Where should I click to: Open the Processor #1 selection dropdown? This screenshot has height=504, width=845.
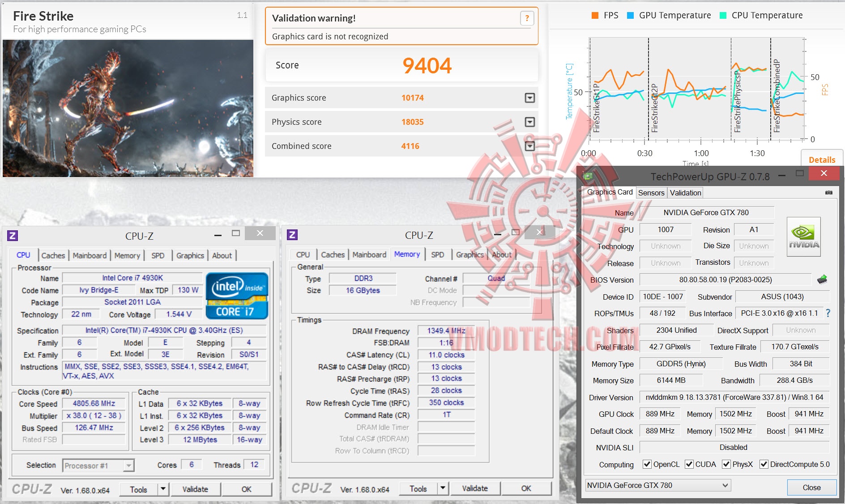tap(128, 466)
